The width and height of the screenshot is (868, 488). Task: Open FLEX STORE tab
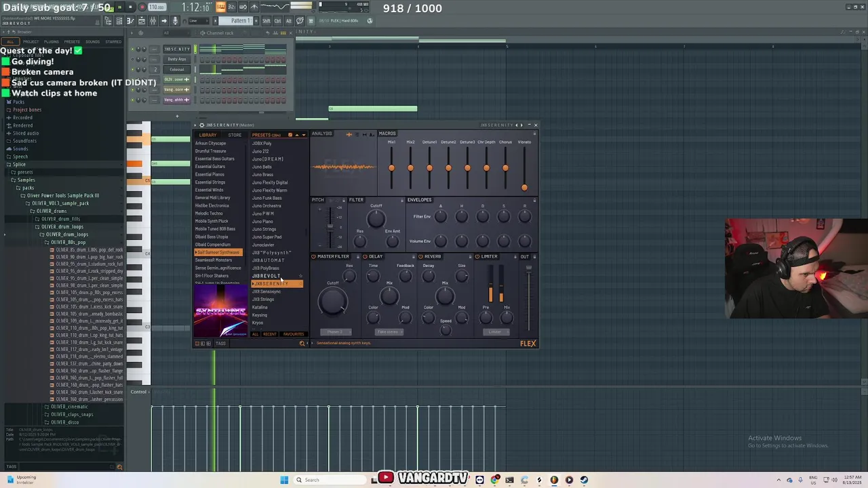(235, 135)
